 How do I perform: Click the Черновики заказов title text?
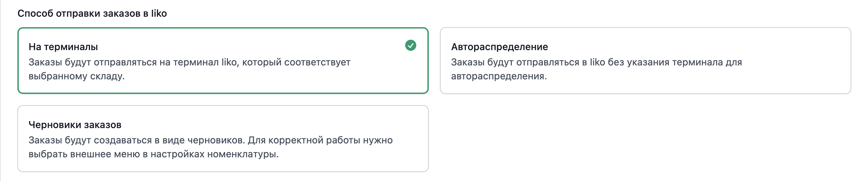(75, 125)
